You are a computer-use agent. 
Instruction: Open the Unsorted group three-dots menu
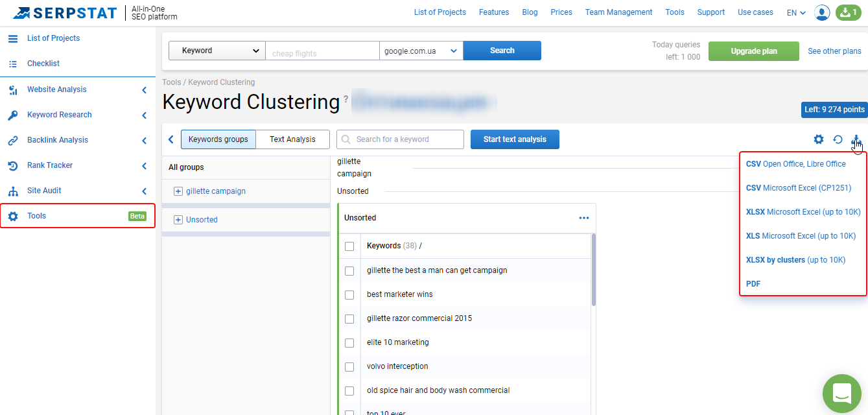point(584,218)
